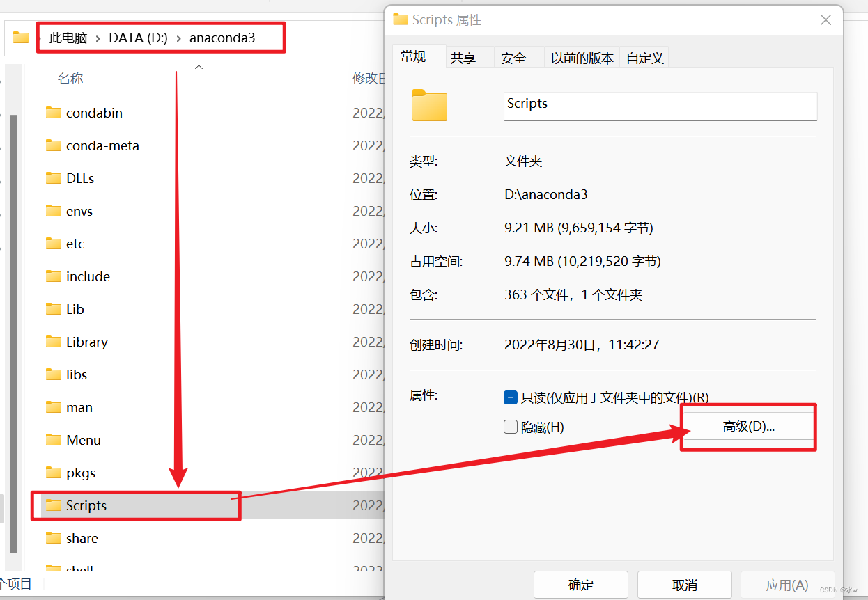Click inside the folder name field showing Scripts
Image resolution: width=868 pixels, height=600 pixels.
tap(659, 106)
